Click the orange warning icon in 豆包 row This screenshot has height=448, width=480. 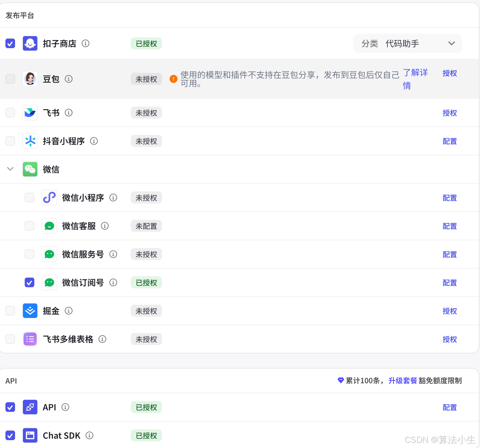(x=173, y=79)
